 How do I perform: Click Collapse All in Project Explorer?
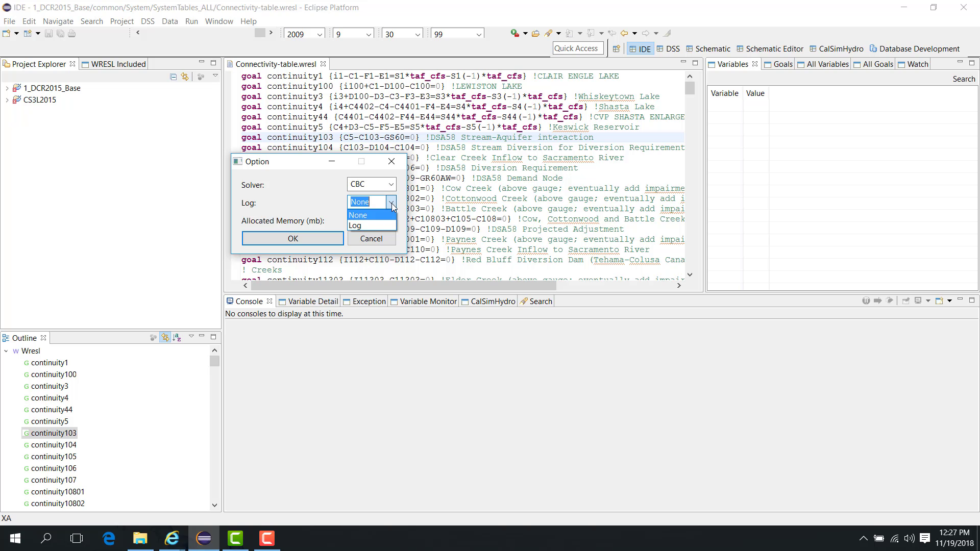pos(174,77)
